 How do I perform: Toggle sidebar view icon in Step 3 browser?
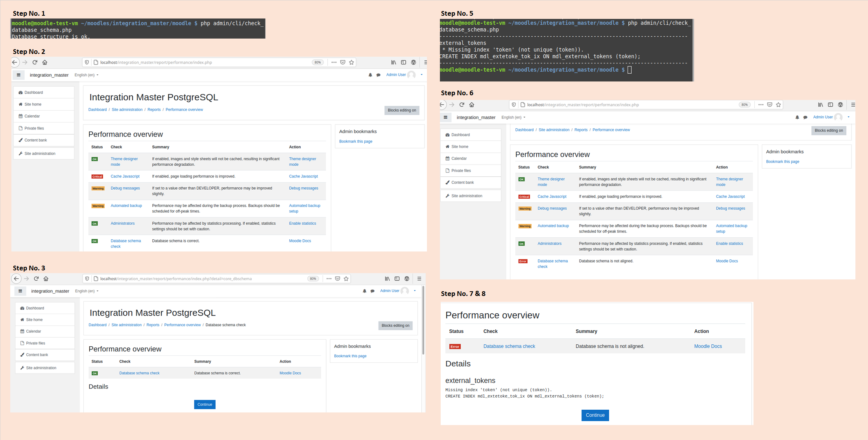tap(397, 279)
